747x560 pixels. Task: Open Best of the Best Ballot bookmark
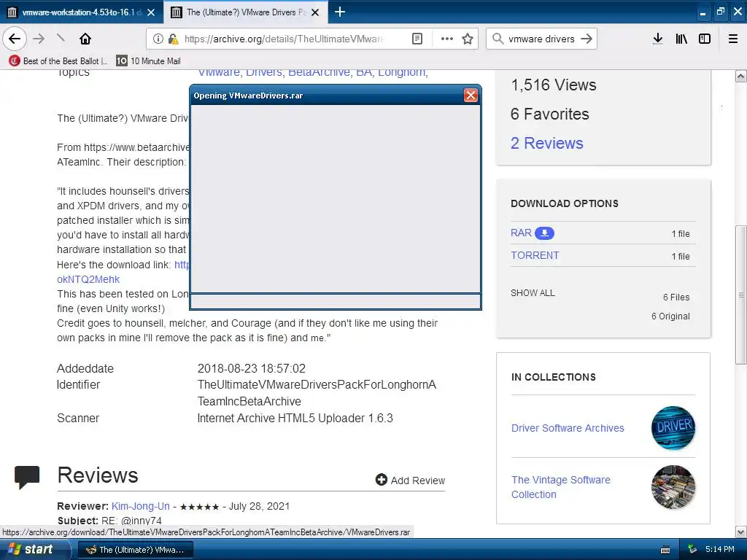tap(58, 61)
